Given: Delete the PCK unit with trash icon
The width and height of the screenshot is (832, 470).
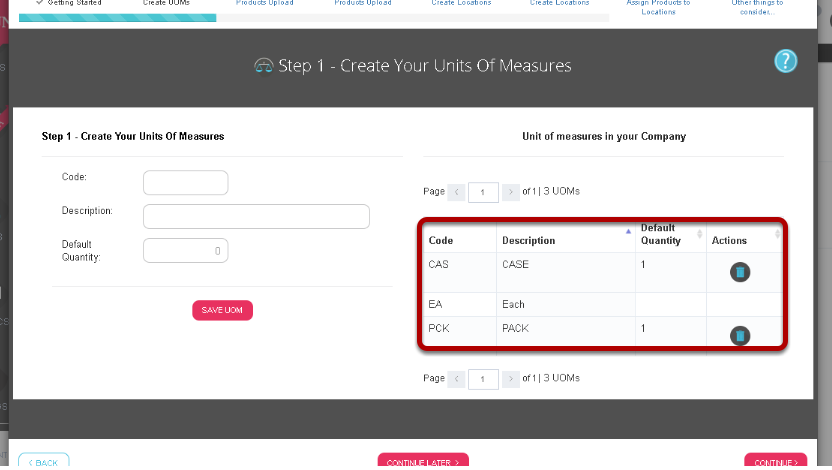Looking at the screenshot, I should [740, 335].
